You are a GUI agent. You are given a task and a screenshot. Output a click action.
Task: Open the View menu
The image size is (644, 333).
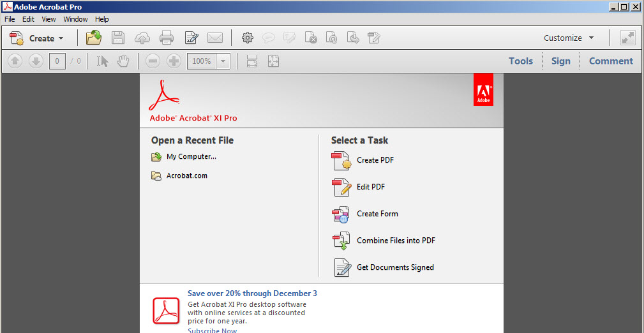49,19
